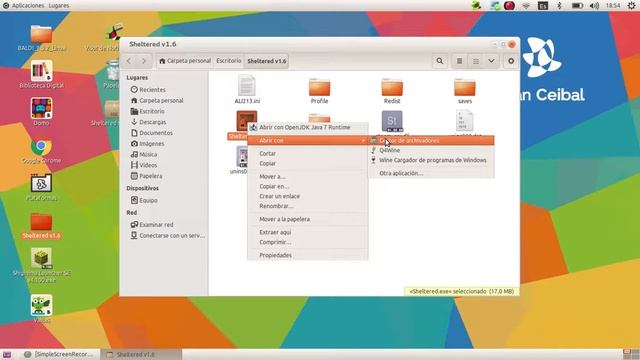This screenshot has width=640, height=360.
Task: Go to Escritorio in path bar
Action: tap(229, 61)
